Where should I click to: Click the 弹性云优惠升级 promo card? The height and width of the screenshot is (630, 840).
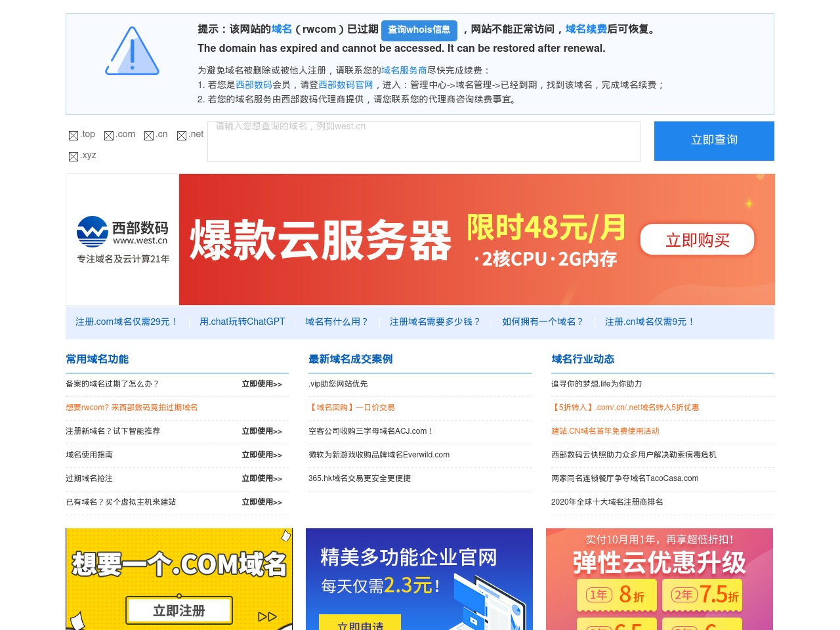click(660, 579)
